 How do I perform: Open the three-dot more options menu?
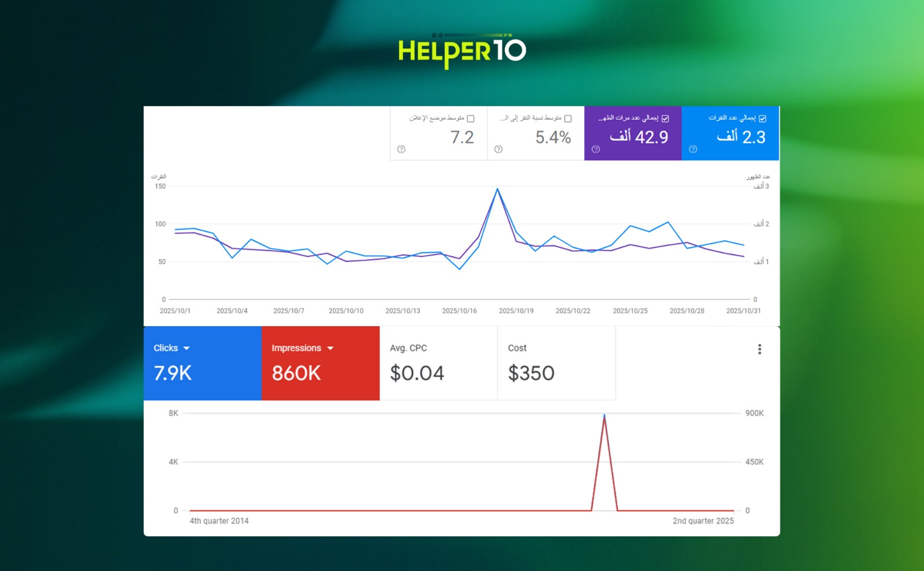point(759,349)
